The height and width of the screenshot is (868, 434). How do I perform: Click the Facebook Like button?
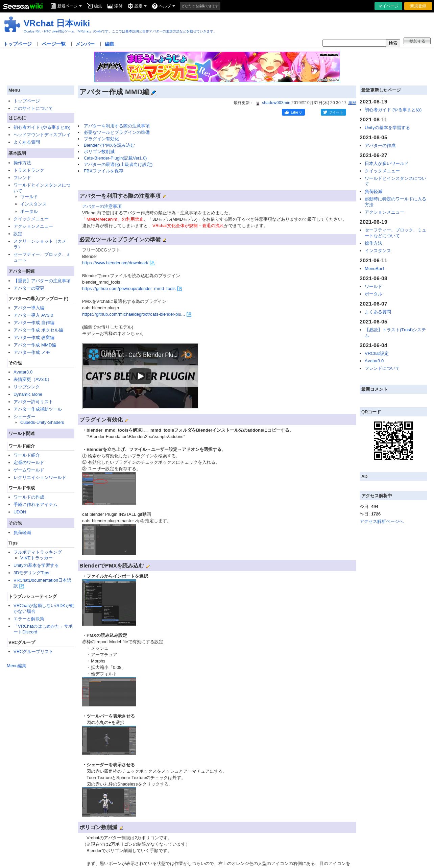pos(293,112)
